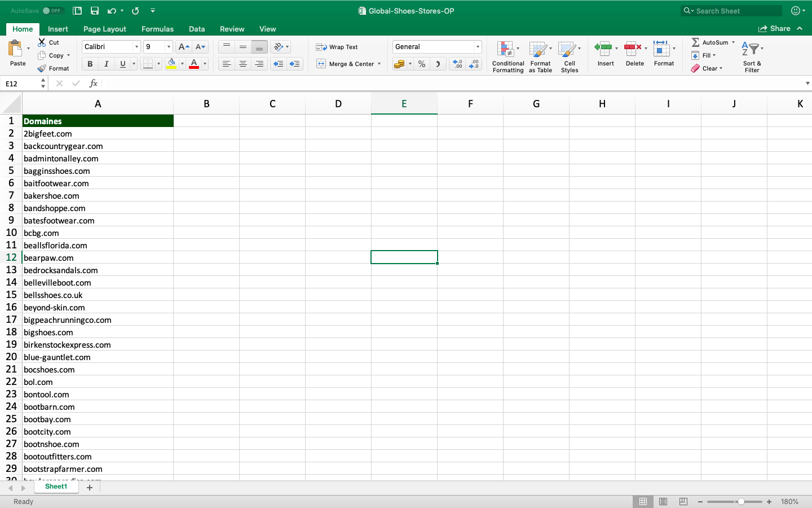Toggle Bold formatting
Screen dimensions: 812x508
pyautogui.click(x=90, y=64)
